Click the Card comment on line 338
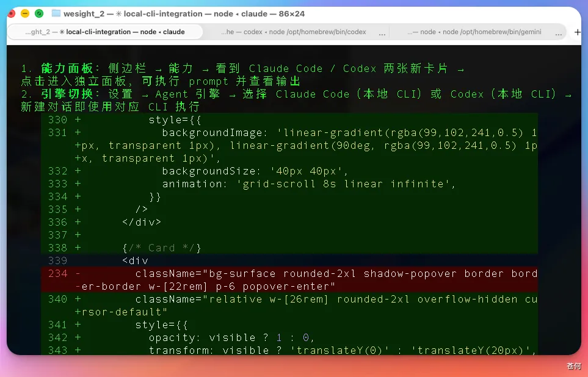The width and height of the screenshot is (588, 377). point(162,248)
